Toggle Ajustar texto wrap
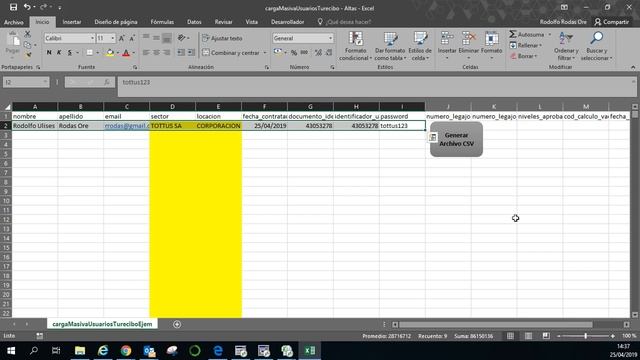640x360 pixels. (x=222, y=38)
